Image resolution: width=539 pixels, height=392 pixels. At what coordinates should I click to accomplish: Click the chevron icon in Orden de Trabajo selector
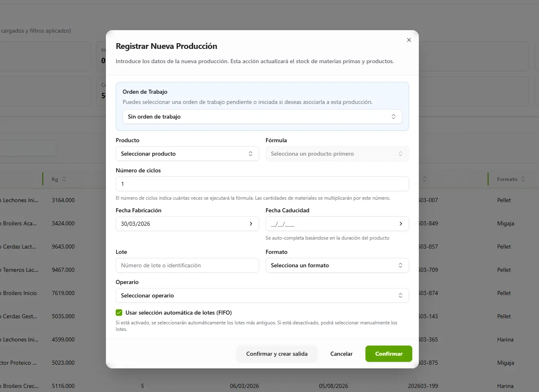click(394, 117)
